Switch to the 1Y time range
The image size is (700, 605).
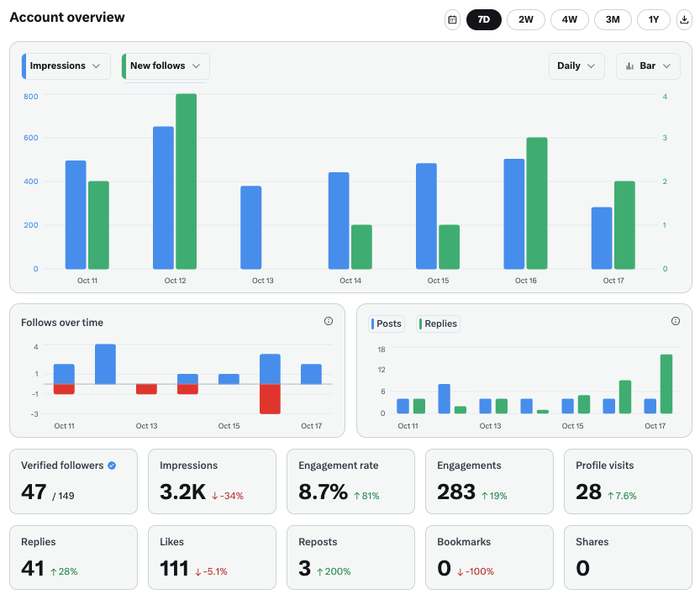654,19
